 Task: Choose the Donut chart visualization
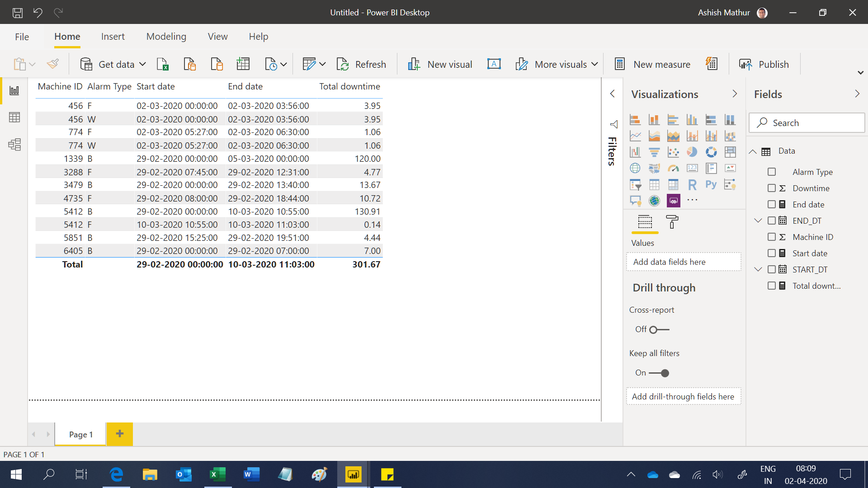tap(711, 152)
